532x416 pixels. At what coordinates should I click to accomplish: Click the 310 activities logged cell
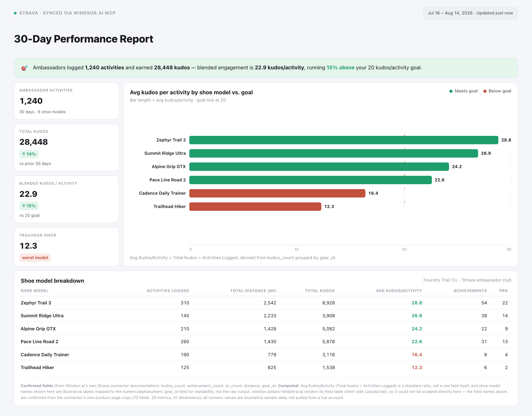pos(185,303)
